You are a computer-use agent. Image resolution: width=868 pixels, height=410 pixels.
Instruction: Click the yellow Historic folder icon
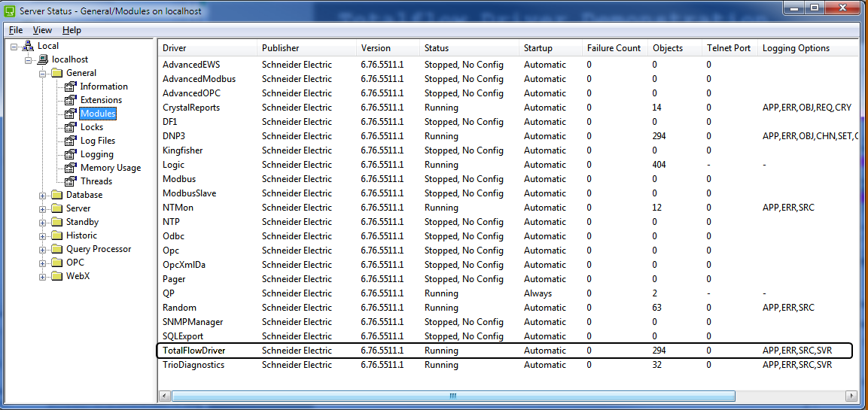(56, 235)
